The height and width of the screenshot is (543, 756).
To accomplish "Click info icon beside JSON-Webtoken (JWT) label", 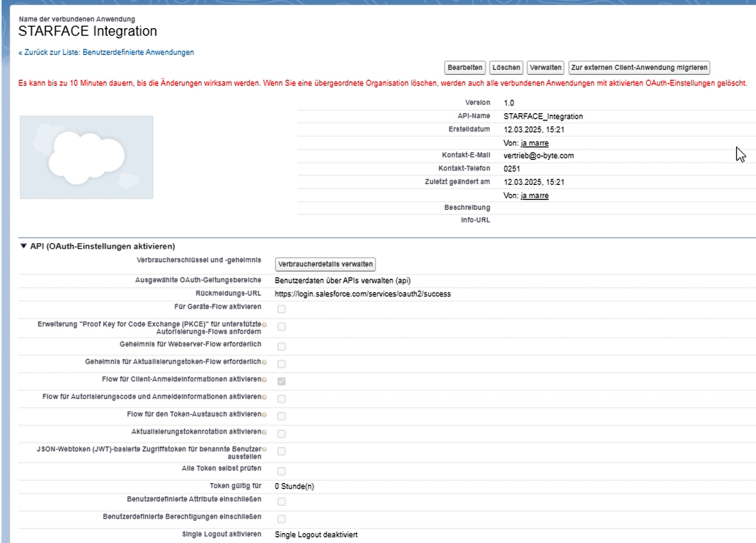I will click(x=265, y=449).
